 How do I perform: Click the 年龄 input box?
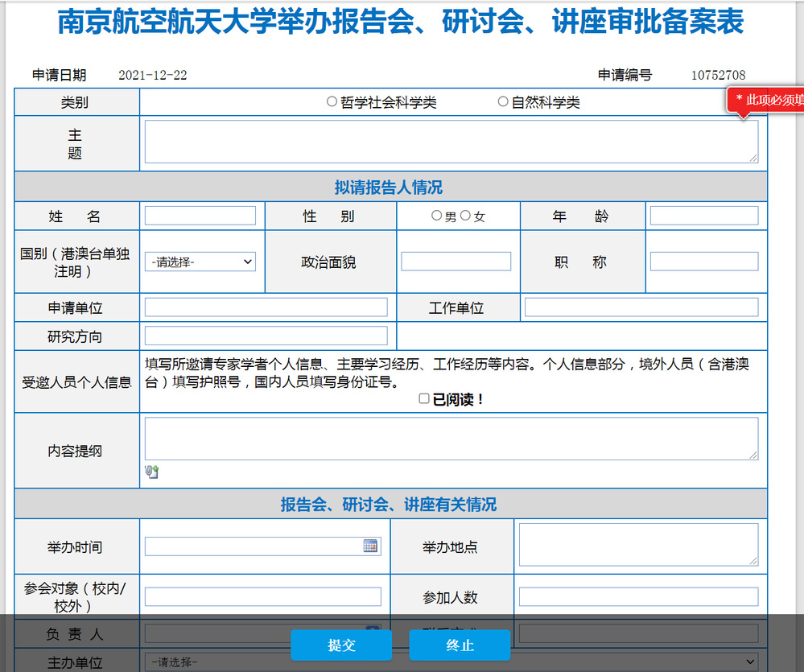[704, 216]
